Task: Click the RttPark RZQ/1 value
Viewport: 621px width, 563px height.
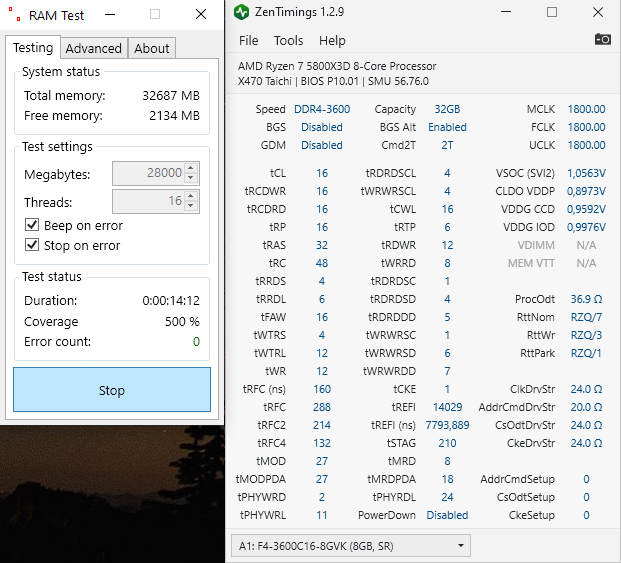Action: pos(586,353)
